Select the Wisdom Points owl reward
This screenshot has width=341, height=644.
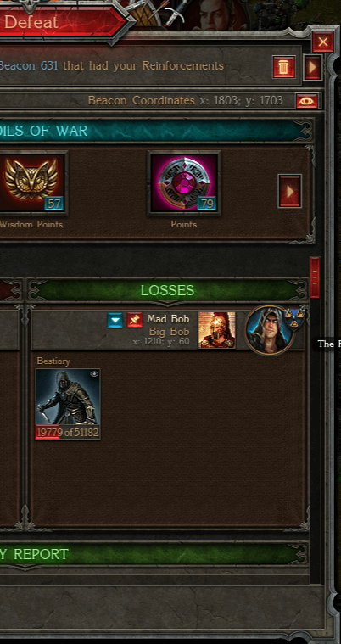click(32, 182)
